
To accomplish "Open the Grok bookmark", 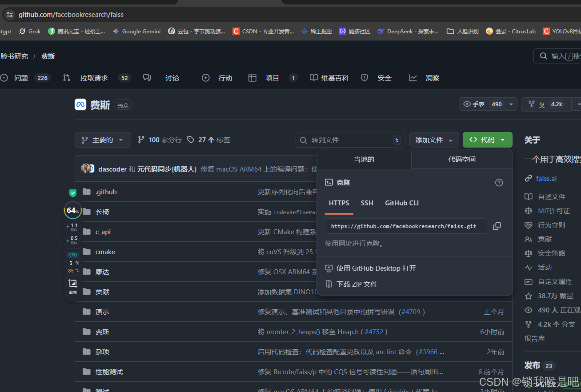I will pyautogui.click(x=30, y=32).
